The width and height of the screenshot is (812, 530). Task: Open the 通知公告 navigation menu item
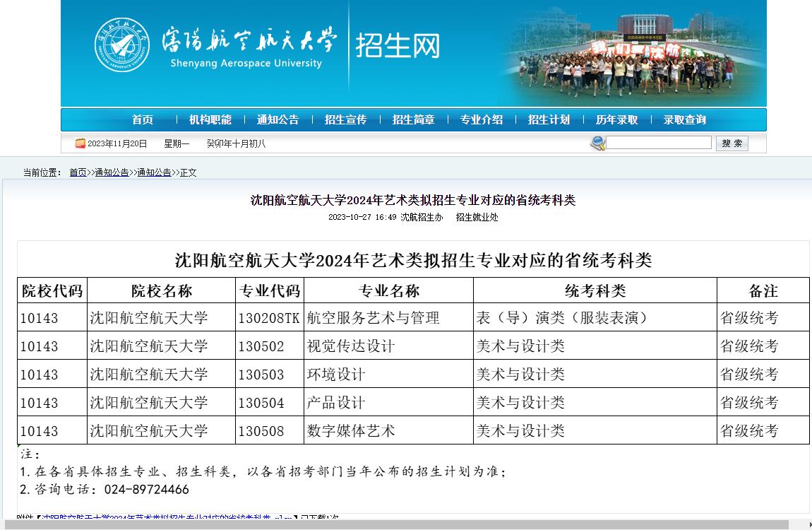[278, 119]
